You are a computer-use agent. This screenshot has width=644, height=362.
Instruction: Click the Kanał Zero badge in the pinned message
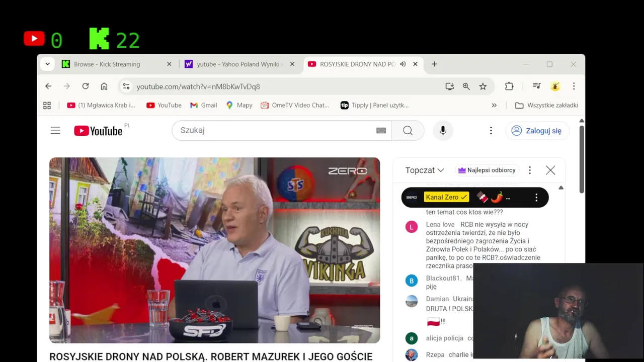(447, 198)
